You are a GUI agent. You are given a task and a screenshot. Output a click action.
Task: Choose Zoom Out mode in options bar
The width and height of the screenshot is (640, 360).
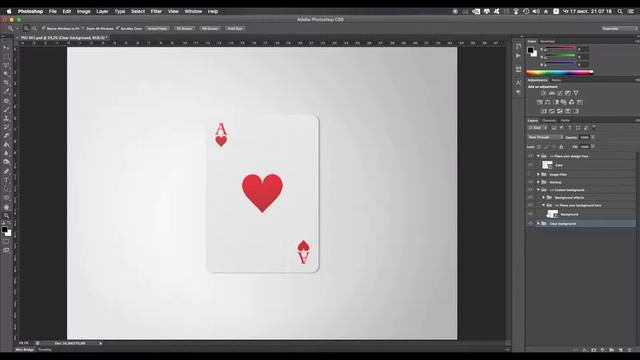coord(34,29)
